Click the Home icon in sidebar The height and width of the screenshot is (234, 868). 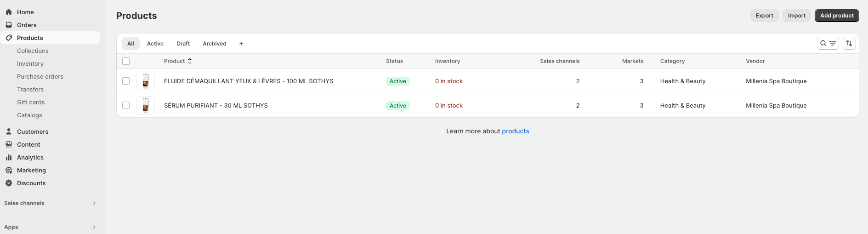(x=9, y=12)
